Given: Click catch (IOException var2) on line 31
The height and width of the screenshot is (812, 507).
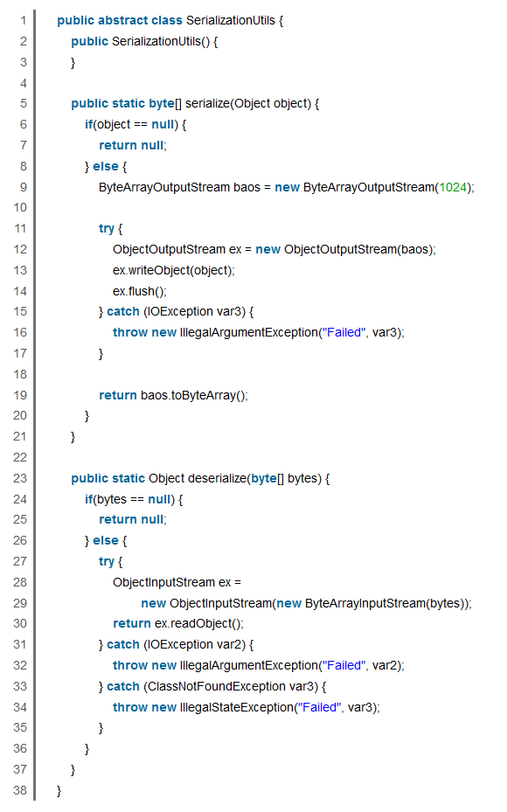Looking at the screenshot, I should tap(176, 644).
